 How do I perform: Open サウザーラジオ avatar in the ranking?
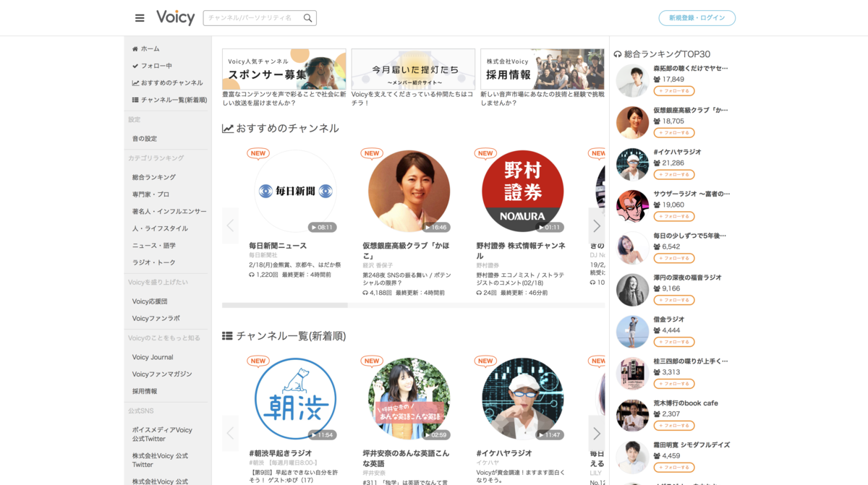coord(632,206)
